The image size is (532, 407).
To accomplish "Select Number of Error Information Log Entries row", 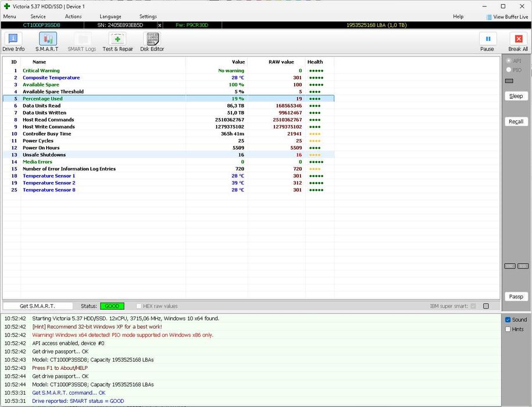I will (x=168, y=169).
